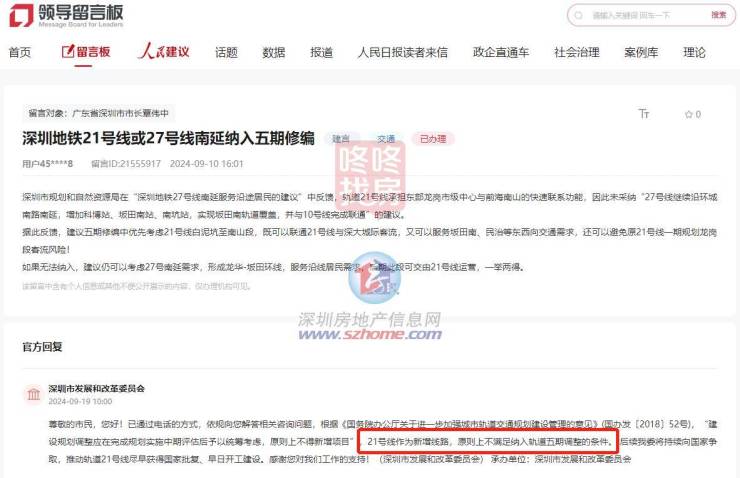
Task: Click the magnifier icon in search box
Action: pyautogui.click(x=579, y=16)
